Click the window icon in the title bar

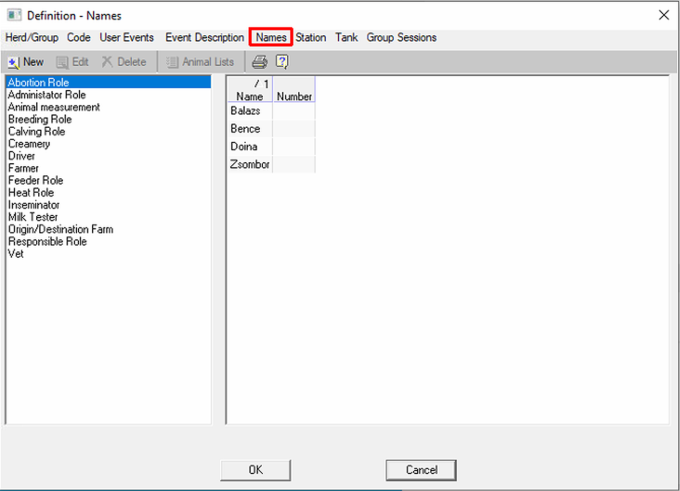[14, 15]
